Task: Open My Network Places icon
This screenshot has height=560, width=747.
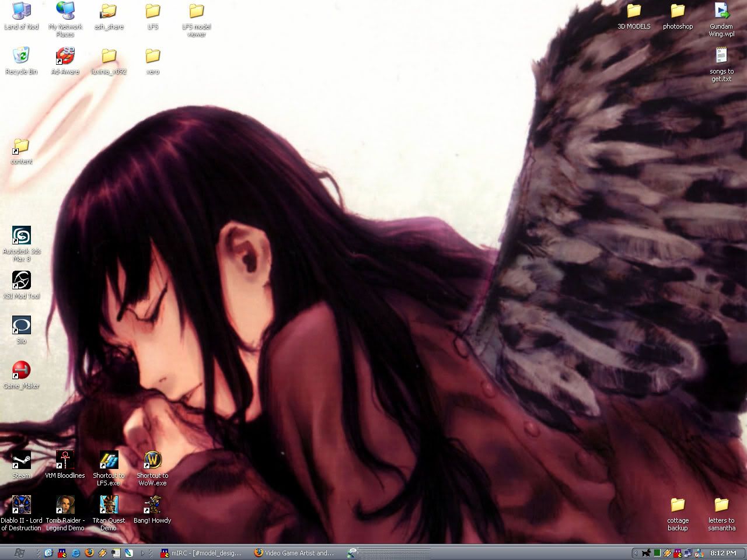Action: click(65, 19)
